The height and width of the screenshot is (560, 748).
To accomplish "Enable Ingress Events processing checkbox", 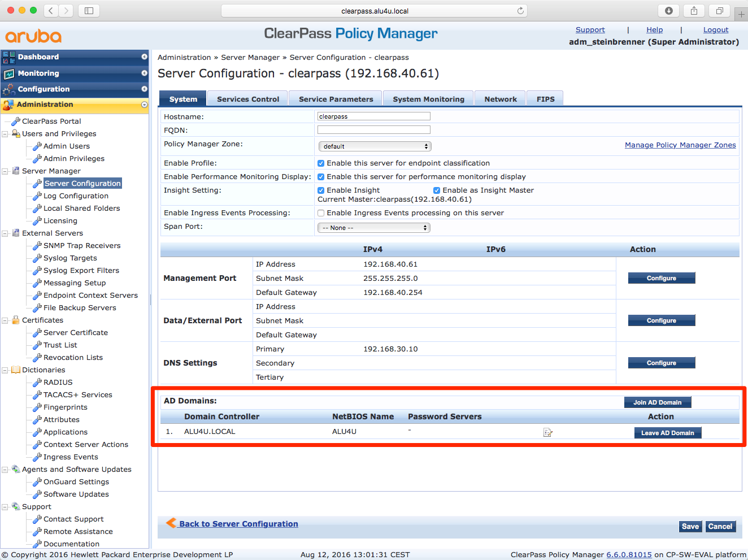I will click(x=321, y=213).
